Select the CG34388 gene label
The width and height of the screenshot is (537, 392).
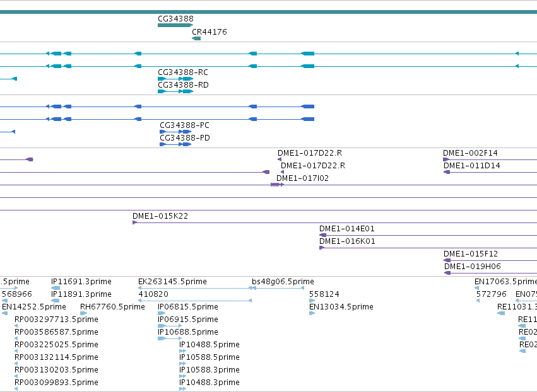175,19
